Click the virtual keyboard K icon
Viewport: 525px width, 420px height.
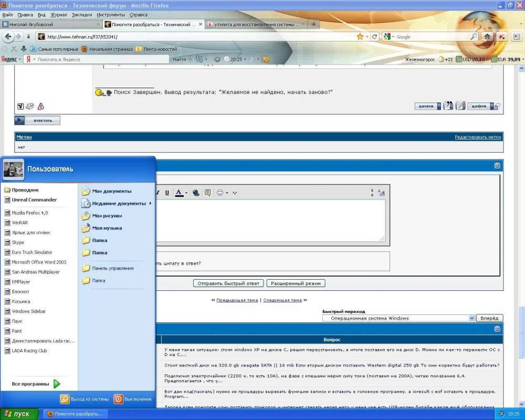[516, 37]
